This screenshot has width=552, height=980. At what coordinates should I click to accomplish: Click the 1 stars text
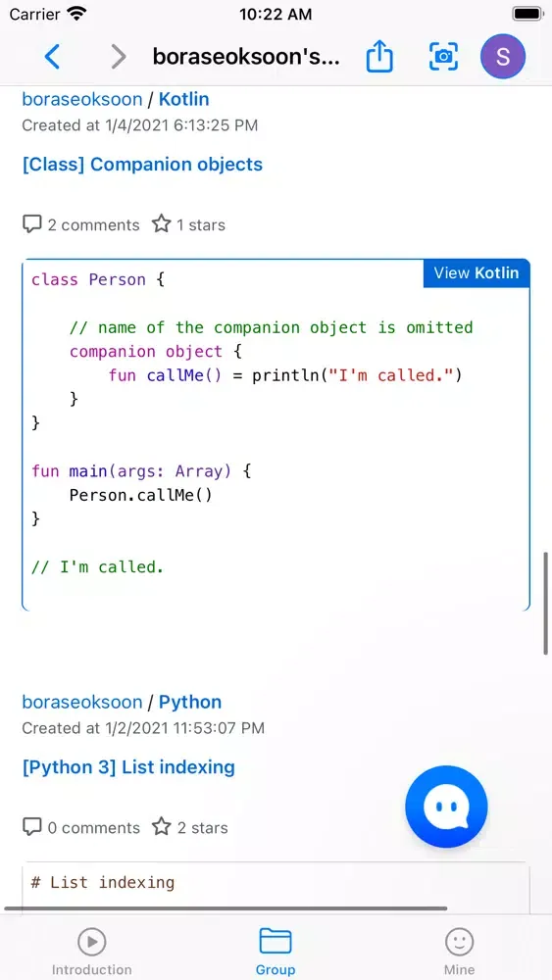click(201, 225)
